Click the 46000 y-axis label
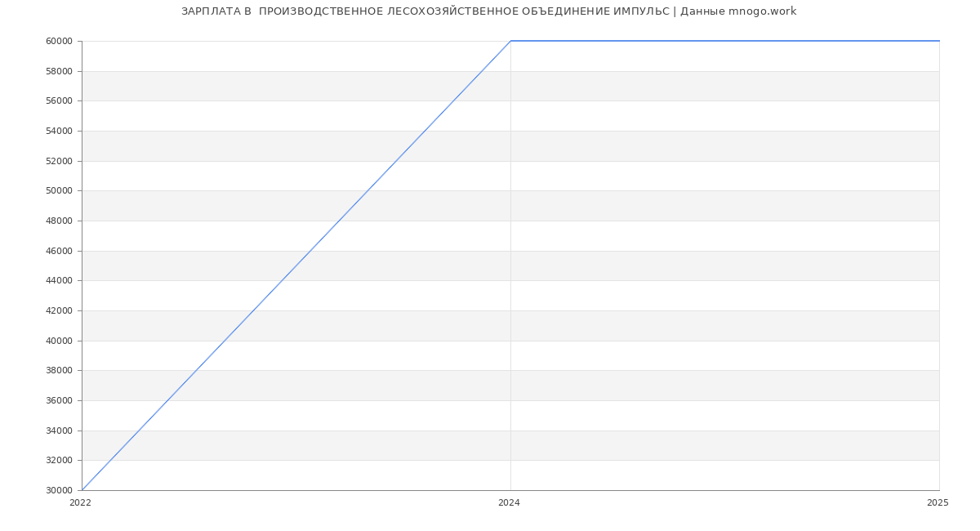Screen dimensions: 980x531 60,251
